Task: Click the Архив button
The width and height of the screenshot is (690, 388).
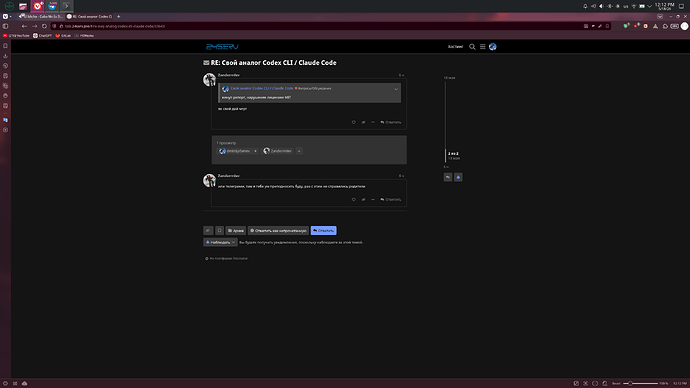Action: click(x=236, y=231)
